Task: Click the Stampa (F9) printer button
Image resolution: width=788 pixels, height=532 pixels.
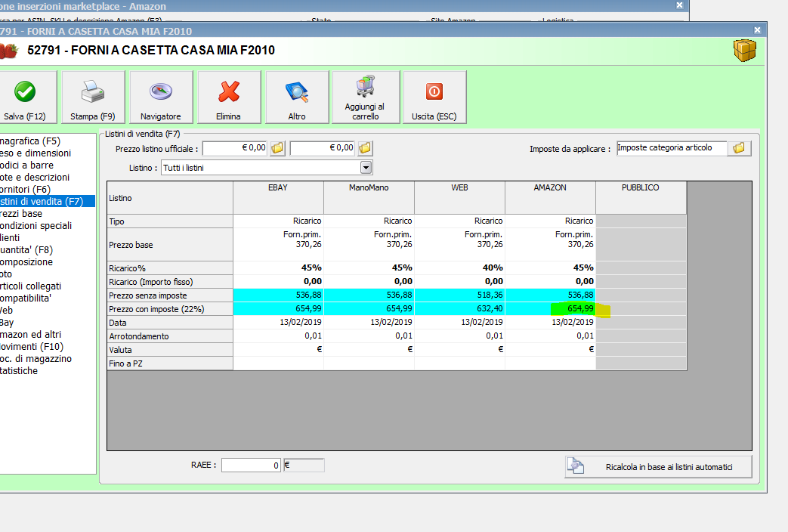Action: (x=93, y=97)
